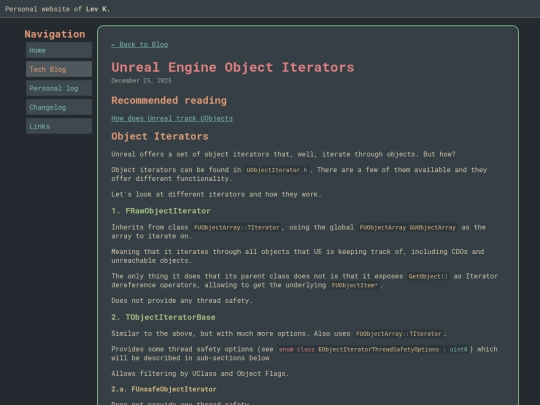Click the 'December 25, 2025' date text

[x=141, y=81]
